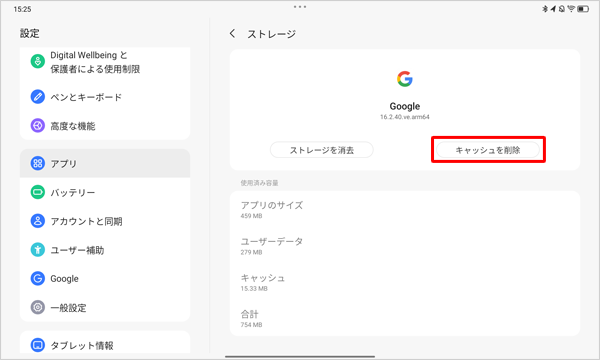Tap the pen and keyboard blue icon
The image size is (600, 360).
click(x=38, y=97)
